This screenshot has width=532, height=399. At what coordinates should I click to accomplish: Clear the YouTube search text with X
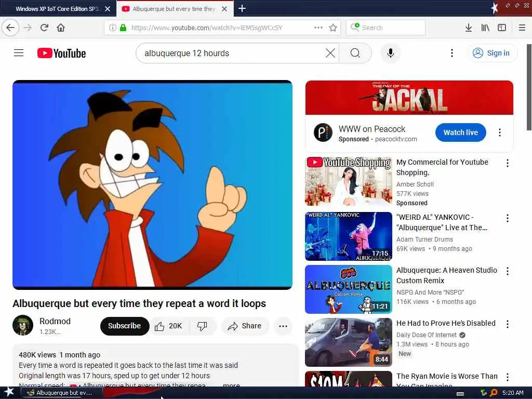[330, 53]
